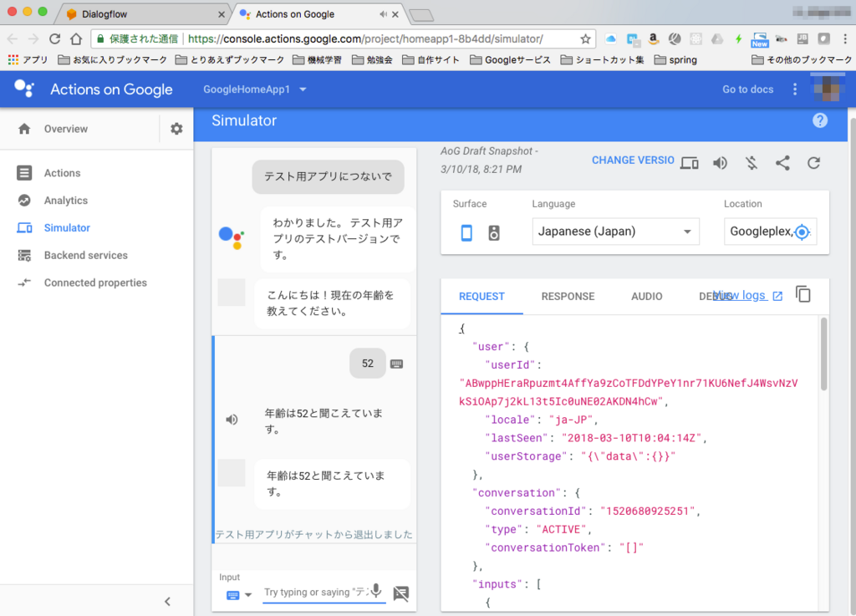Go to project Overview
Viewport: 856px width, 616px height.
65,129
